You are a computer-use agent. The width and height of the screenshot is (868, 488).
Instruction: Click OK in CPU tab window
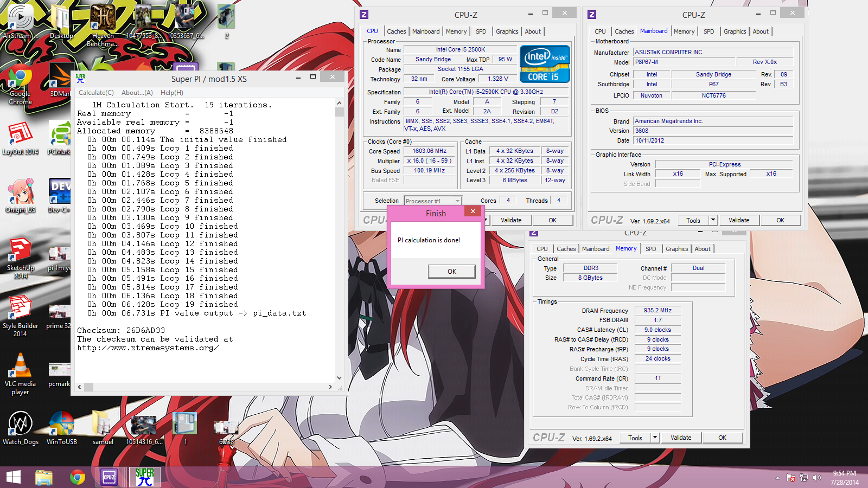(552, 220)
